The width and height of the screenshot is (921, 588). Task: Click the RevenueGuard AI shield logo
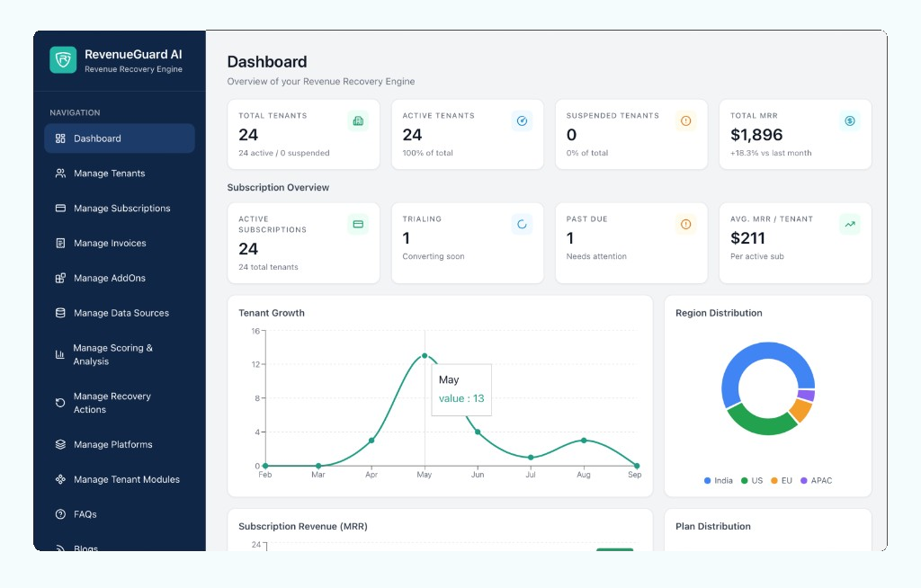pos(63,60)
